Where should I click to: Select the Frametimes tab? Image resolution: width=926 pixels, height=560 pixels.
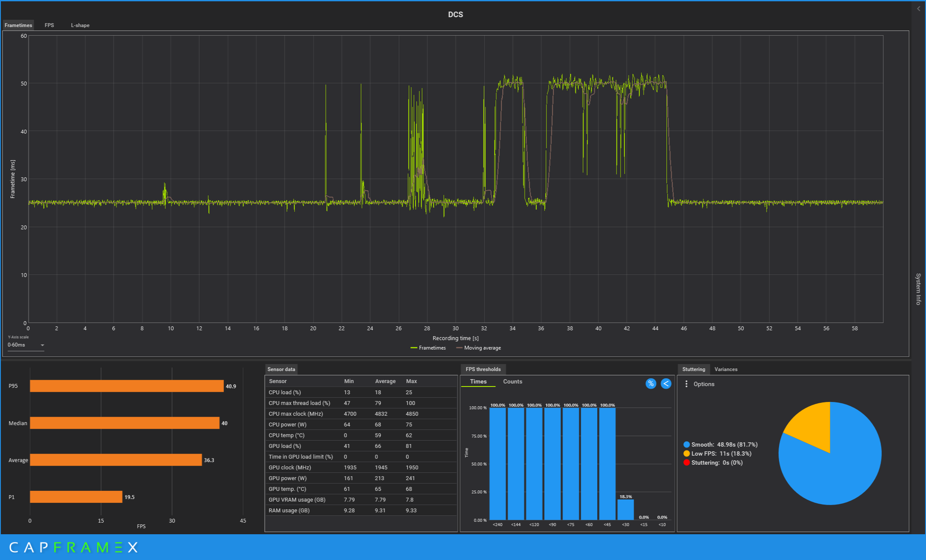(x=18, y=25)
